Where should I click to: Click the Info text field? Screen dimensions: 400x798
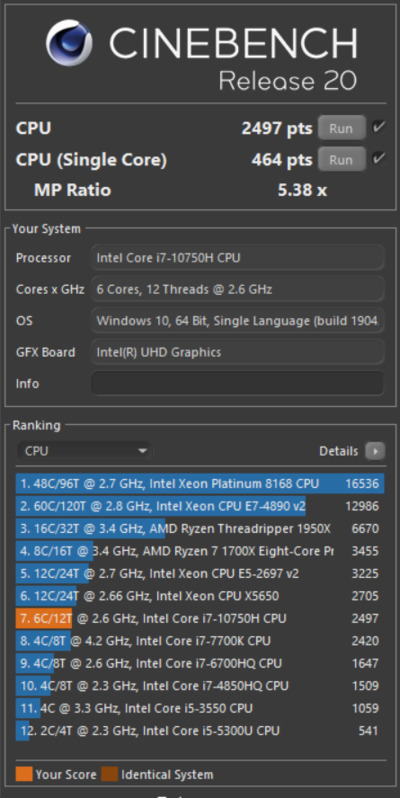coord(237,383)
